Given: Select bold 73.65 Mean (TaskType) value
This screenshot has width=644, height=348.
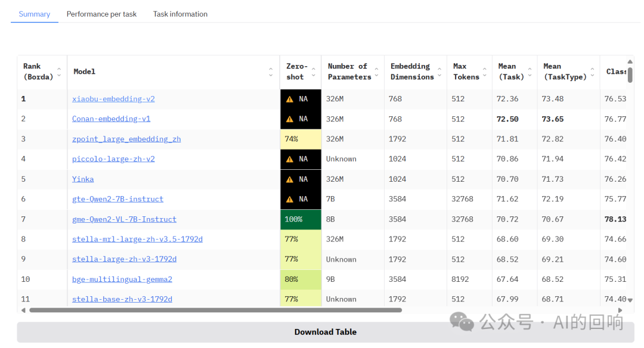Looking at the screenshot, I should pyautogui.click(x=553, y=119).
